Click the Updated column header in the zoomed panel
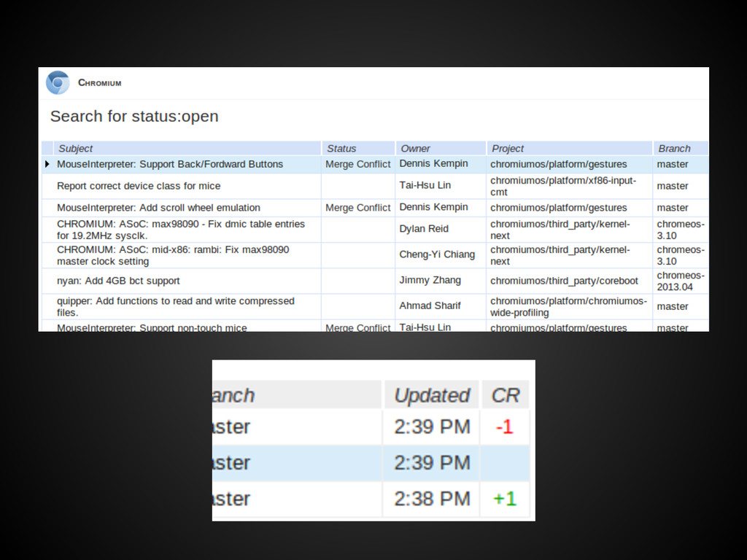The image size is (747, 560). tap(432, 395)
